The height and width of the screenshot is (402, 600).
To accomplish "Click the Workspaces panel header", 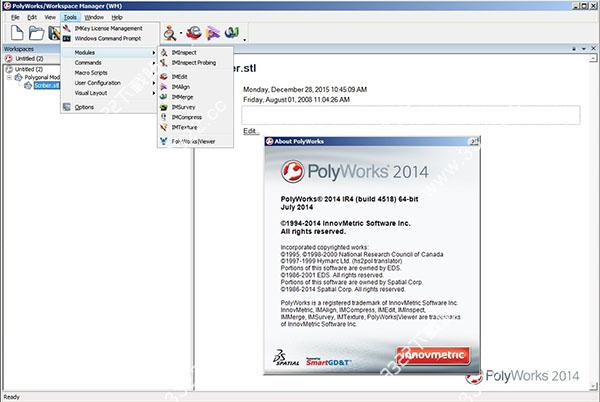I will (x=31, y=49).
